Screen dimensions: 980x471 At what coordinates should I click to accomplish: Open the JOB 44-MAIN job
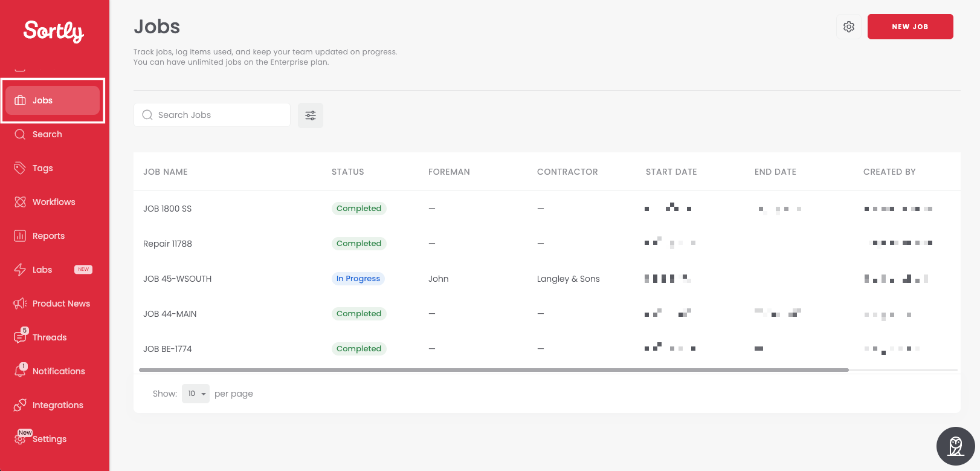tap(170, 314)
